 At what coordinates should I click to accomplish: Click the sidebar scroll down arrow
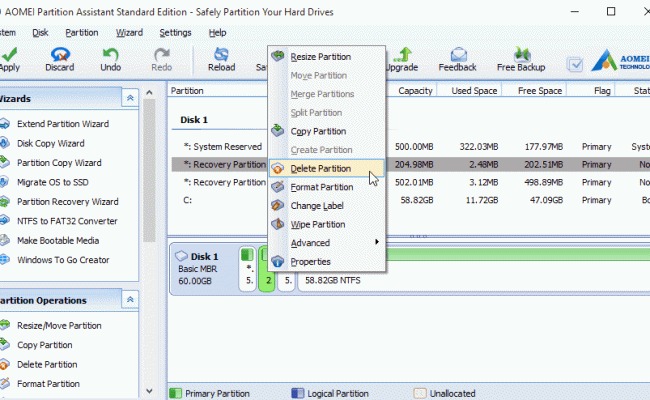(x=149, y=391)
